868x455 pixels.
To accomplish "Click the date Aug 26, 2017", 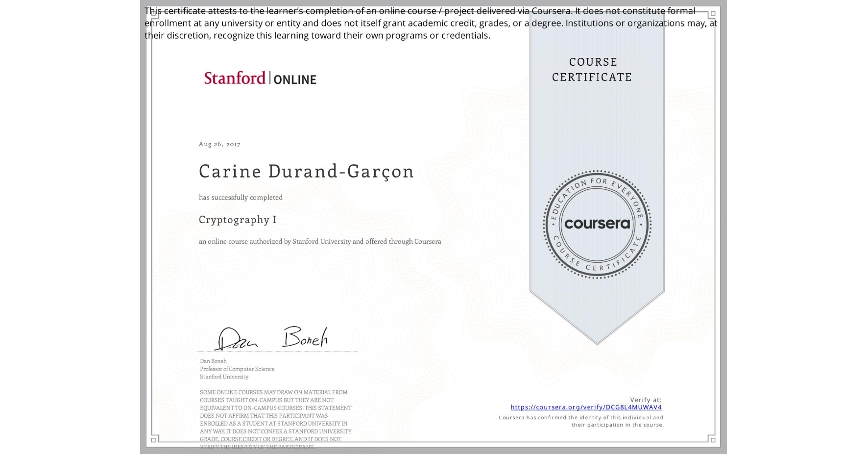I will (219, 144).
